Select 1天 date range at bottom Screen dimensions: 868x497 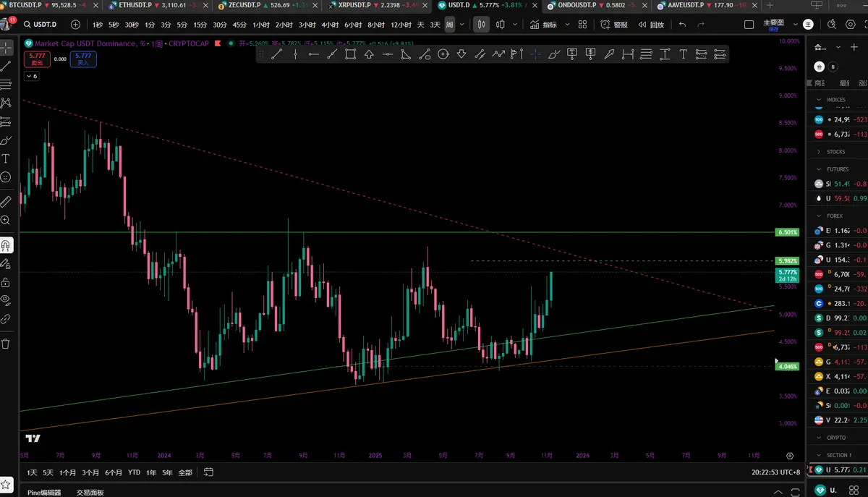pyautogui.click(x=32, y=472)
